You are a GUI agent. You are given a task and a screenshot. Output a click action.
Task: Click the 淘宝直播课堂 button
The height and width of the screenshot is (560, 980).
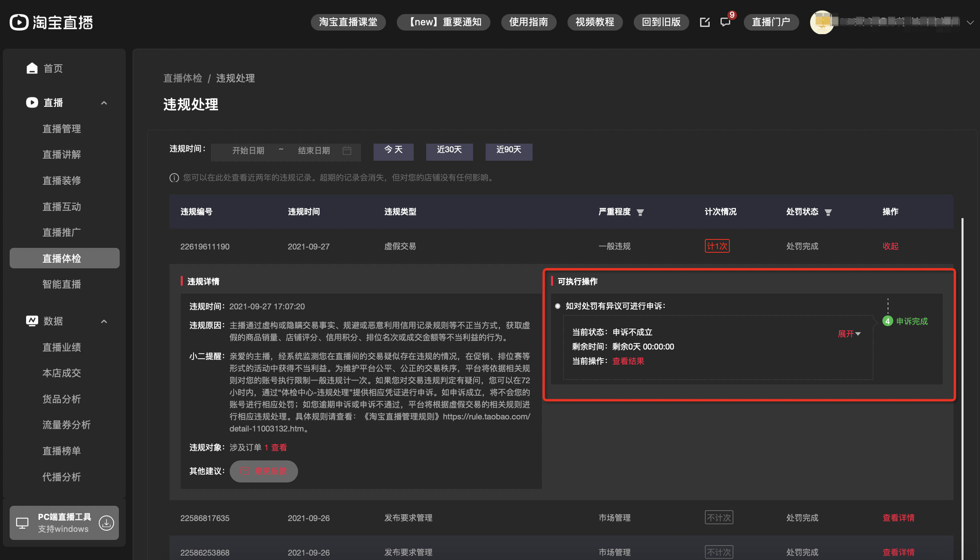[348, 22]
